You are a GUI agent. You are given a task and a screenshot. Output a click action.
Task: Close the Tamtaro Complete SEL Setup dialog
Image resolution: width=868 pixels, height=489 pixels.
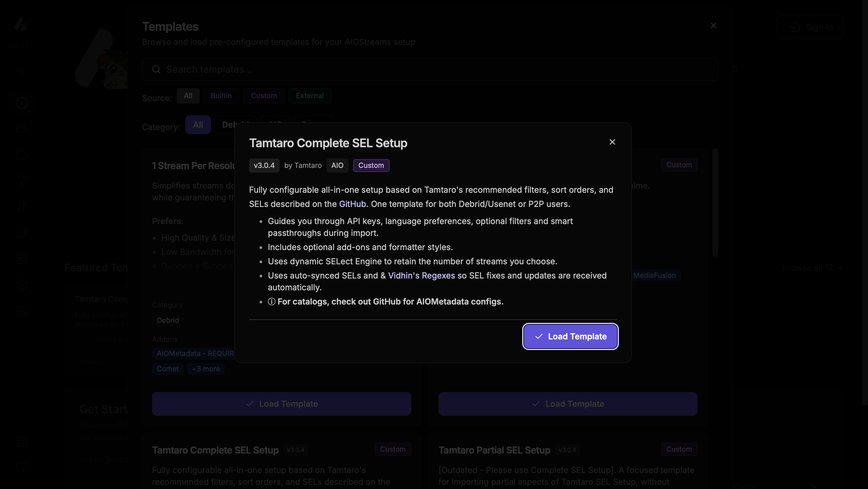point(612,142)
